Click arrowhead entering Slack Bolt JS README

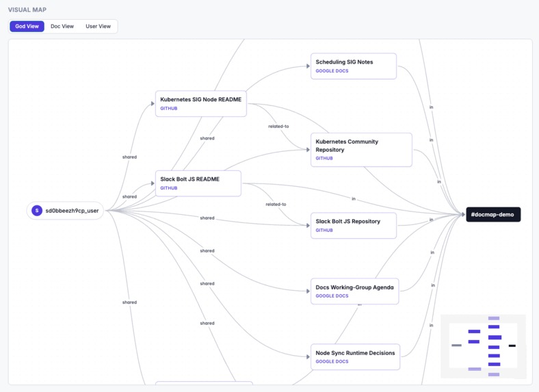point(153,183)
